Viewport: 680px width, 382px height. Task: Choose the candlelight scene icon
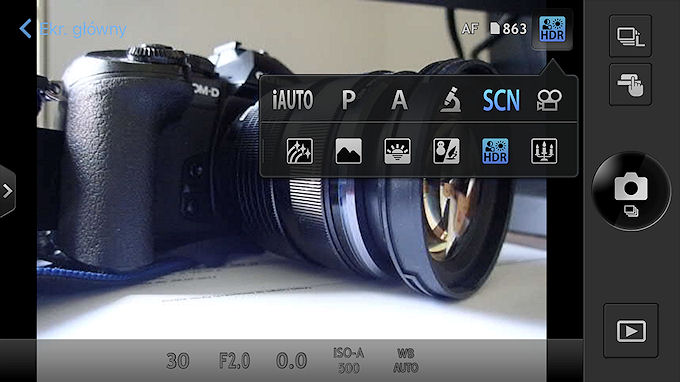544,151
